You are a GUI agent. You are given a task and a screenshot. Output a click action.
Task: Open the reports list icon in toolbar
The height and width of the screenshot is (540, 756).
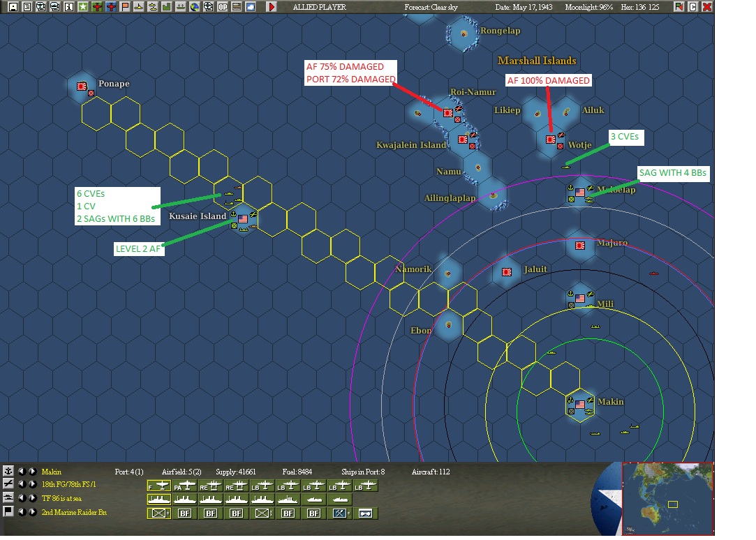click(x=27, y=7)
